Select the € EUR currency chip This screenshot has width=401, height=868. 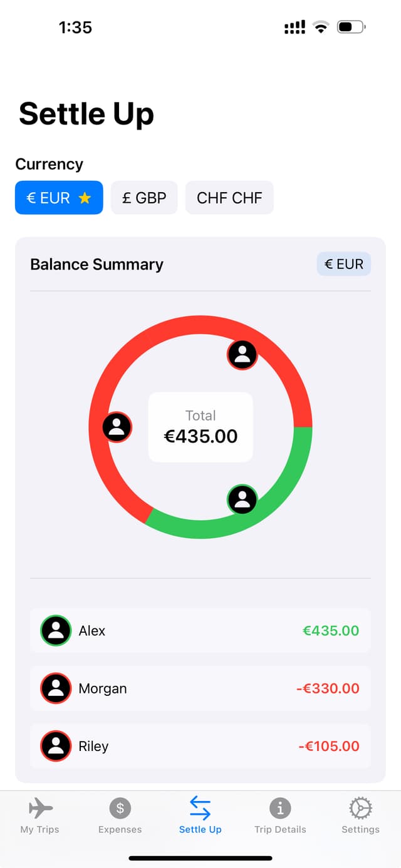[59, 198]
